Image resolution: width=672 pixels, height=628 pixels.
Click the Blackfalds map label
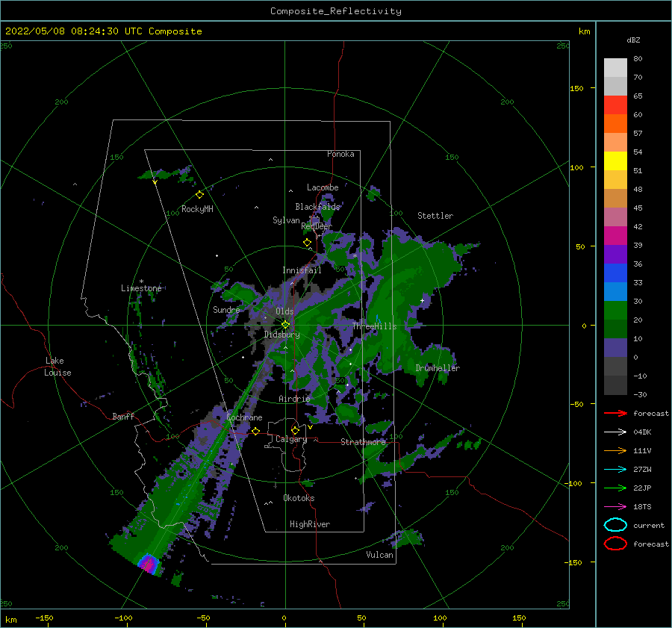click(317, 207)
